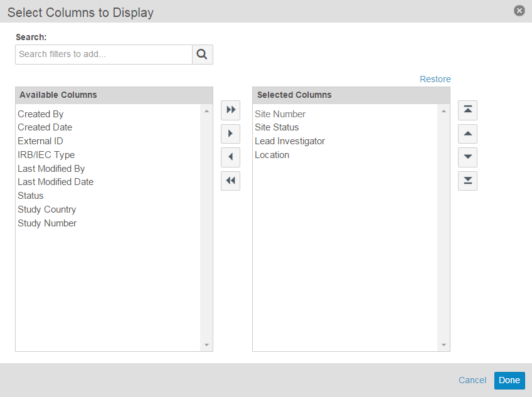532x397 pixels.
Task: Close the Select Columns dialog
Action: 519,11
